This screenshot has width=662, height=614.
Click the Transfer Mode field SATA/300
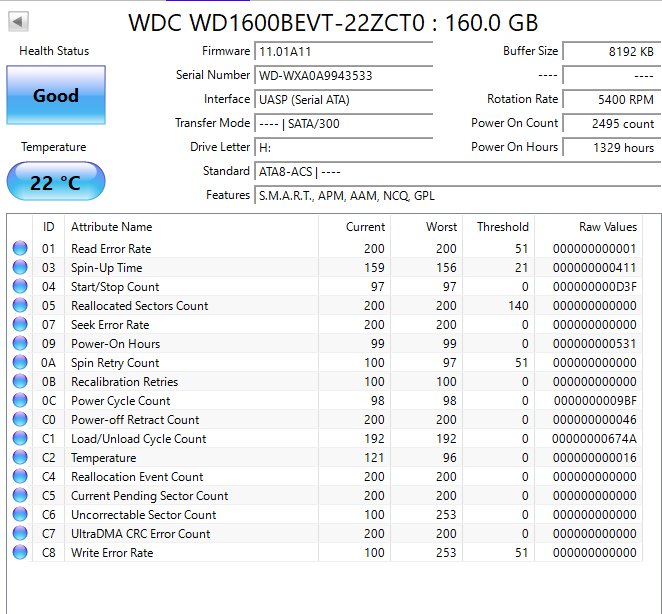point(344,124)
